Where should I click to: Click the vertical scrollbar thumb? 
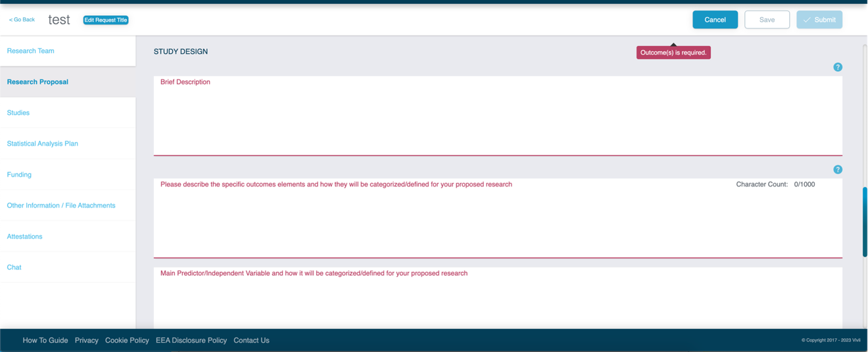[x=865, y=222]
